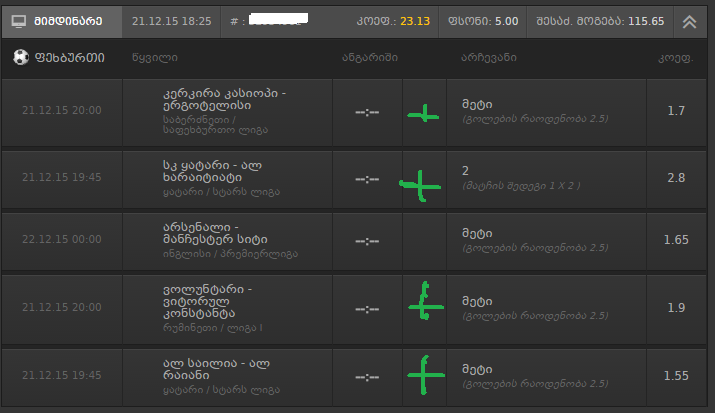Click the football icon next to ფეხბურთი
This screenshot has width=715, height=413.
[x=21, y=57]
